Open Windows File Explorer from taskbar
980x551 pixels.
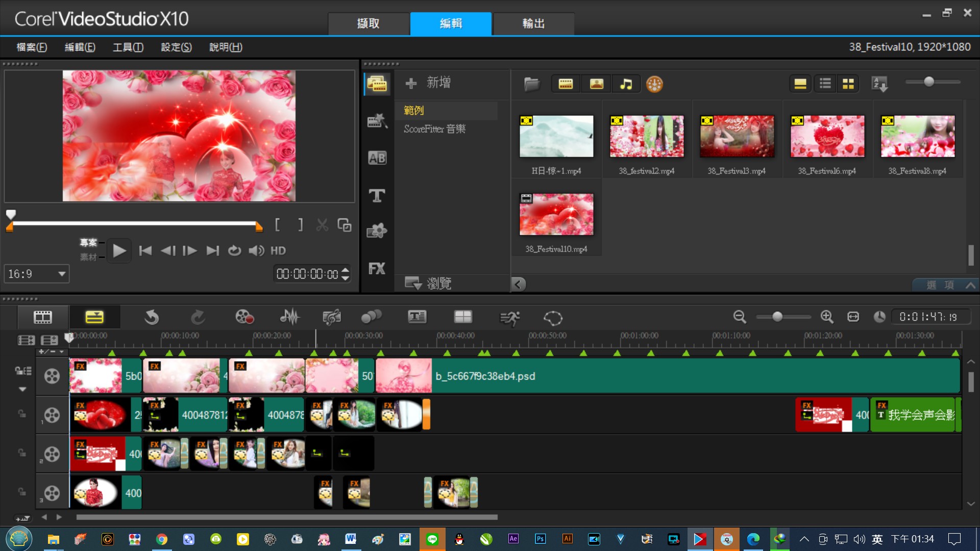pyautogui.click(x=53, y=539)
